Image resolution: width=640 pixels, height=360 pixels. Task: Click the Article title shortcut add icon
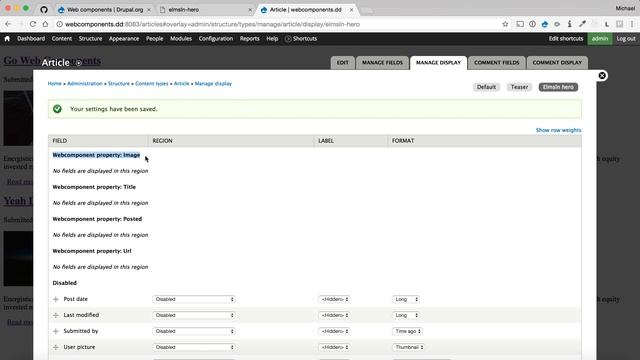tap(78, 63)
